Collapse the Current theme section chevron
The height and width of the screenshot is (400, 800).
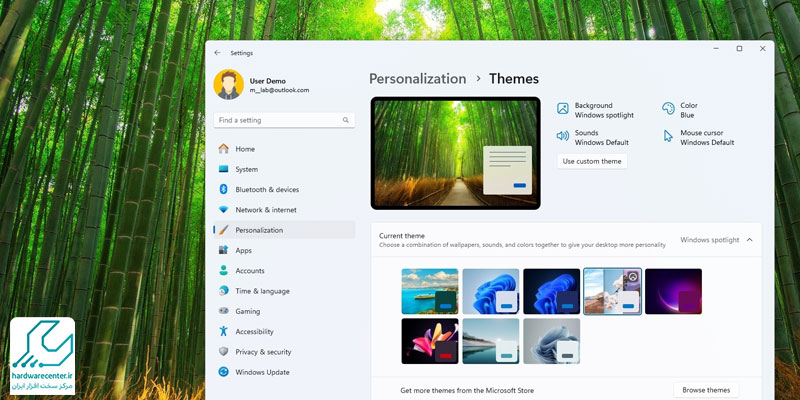click(x=749, y=240)
